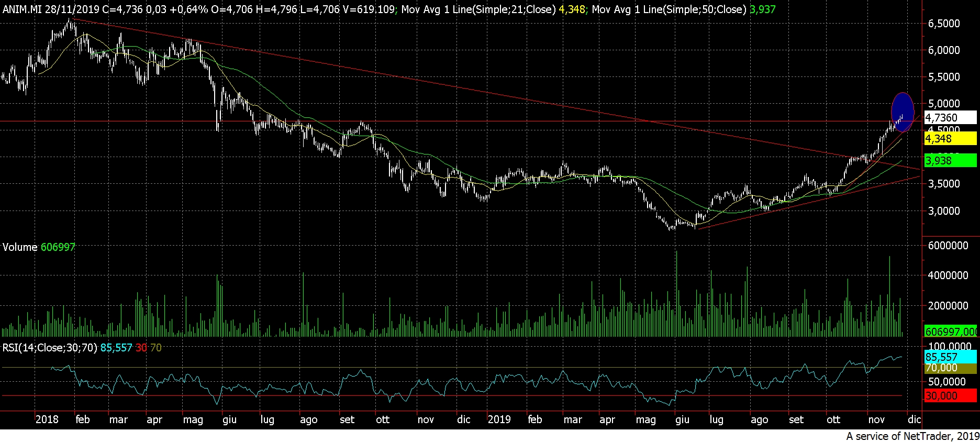Click the 50,0000 RSI axis label
Viewport: 980px width, 442px height.
point(947,382)
